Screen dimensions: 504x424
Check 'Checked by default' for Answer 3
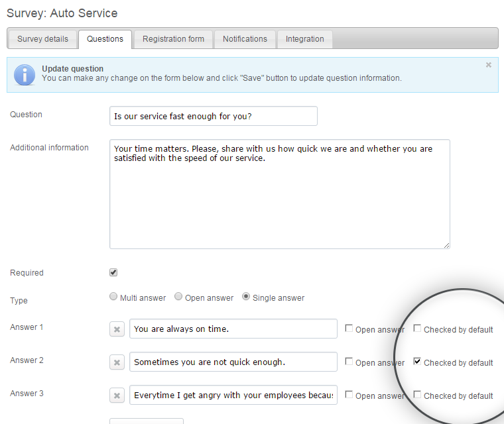pos(417,394)
